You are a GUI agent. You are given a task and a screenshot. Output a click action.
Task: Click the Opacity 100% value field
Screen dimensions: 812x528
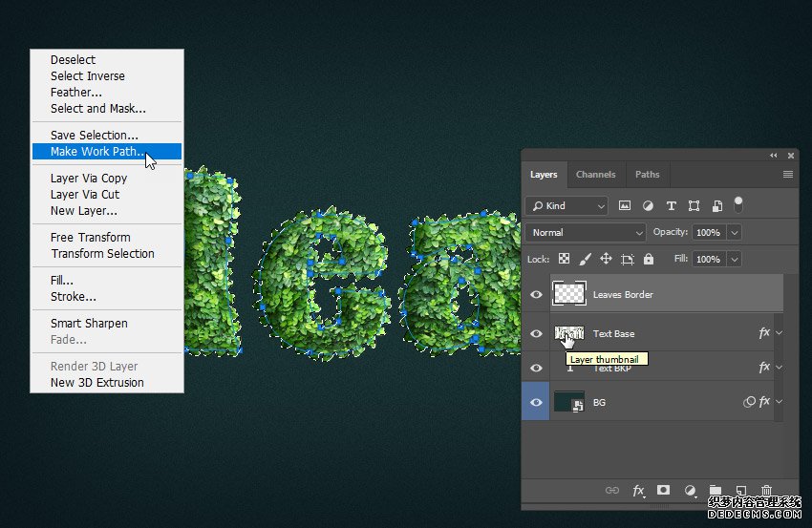coord(709,233)
